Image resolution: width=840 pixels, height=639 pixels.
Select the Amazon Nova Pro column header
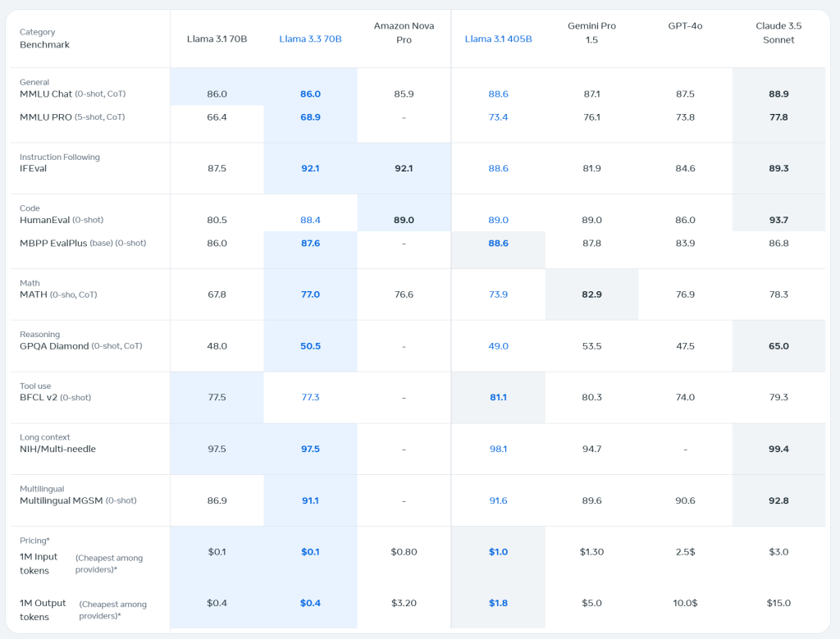pyautogui.click(x=404, y=33)
